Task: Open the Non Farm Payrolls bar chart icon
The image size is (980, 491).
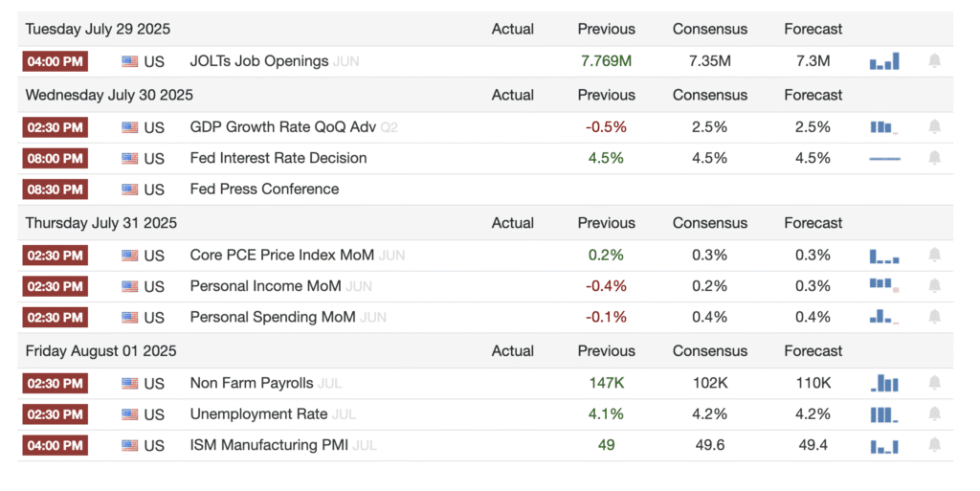Action: tap(884, 383)
